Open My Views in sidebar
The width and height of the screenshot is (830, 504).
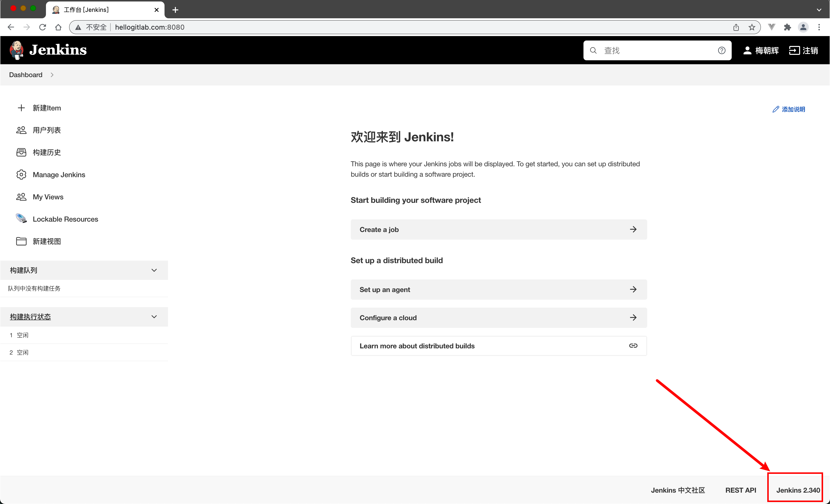[x=48, y=197]
